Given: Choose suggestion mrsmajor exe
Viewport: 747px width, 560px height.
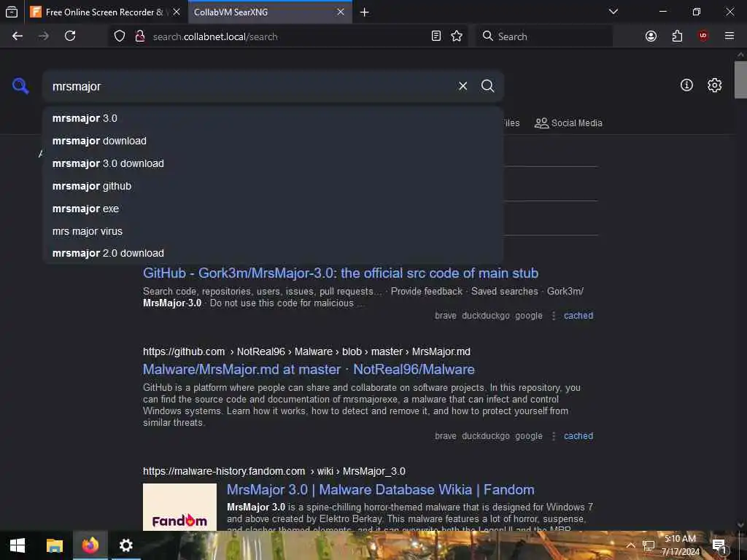Looking at the screenshot, I should pyautogui.click(x=273, y=209).
